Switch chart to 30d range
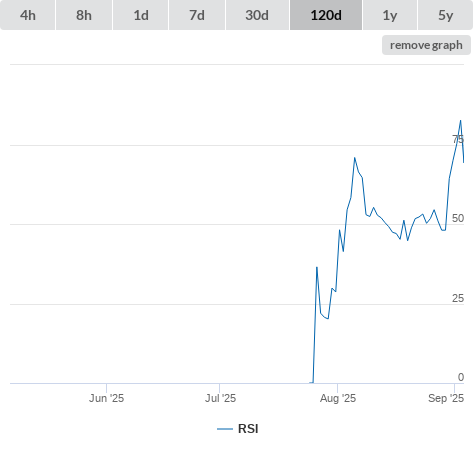The width and height of the screenshot is (474, 455). point(257,15)
